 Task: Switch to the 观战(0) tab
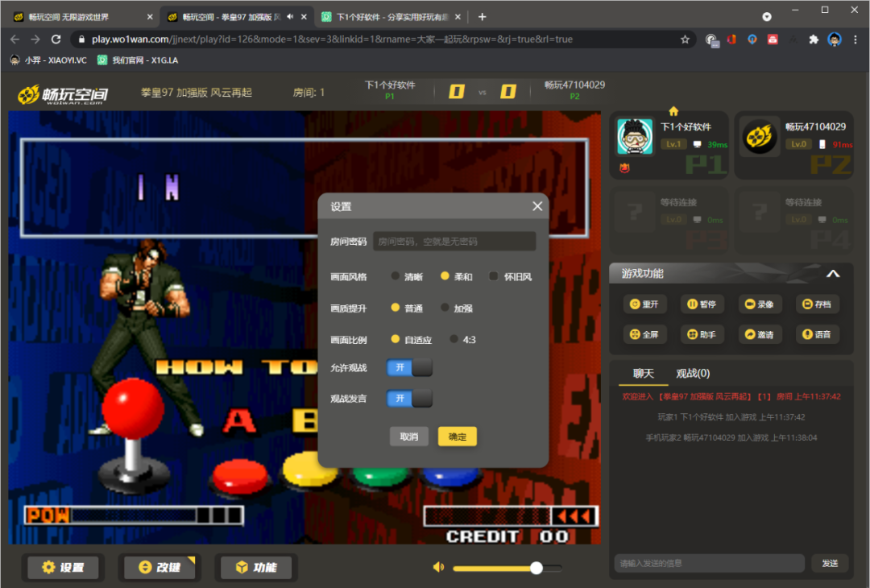[x=693, y=373]
